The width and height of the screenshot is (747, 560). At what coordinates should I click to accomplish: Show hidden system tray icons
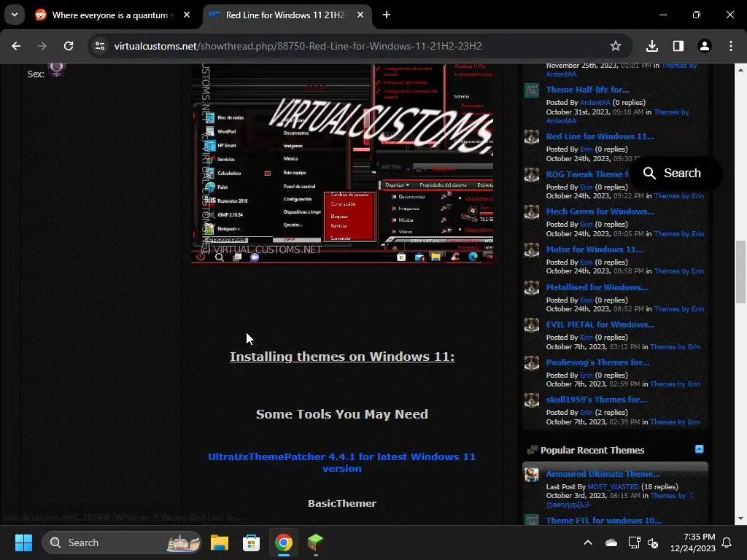click(x=588, y=542)
